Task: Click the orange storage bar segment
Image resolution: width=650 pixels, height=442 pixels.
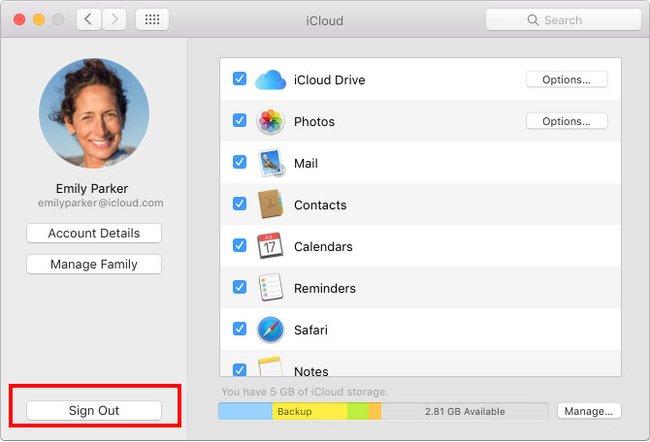Action: (x=375, y=411)
